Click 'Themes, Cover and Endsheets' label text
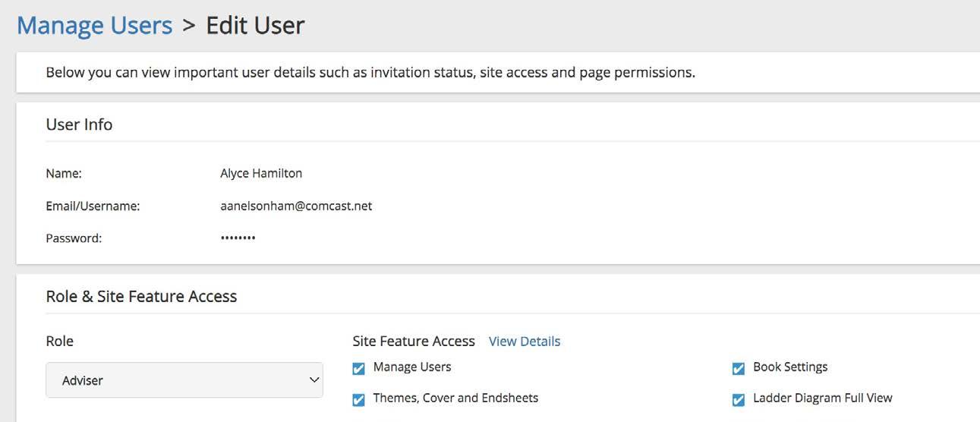The width and height of the screenshot is (980, 422). tap(455, 398)
